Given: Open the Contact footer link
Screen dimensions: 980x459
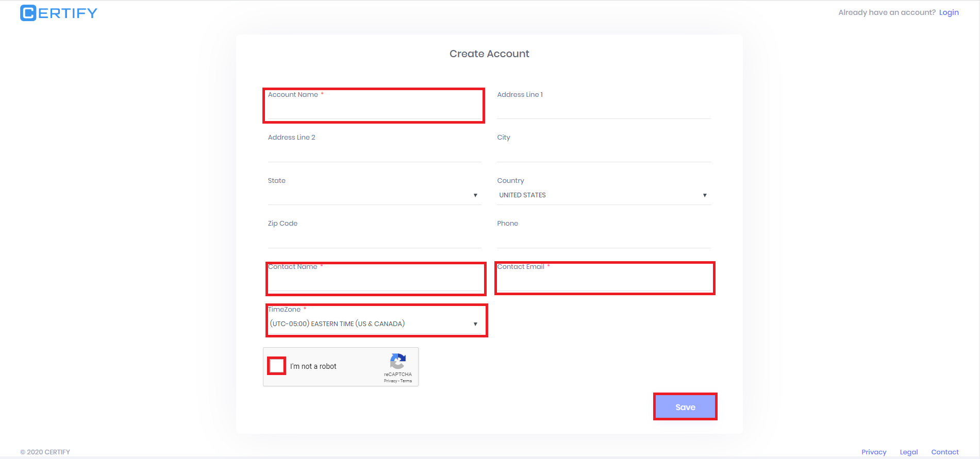Looking at the screenshot, I should click(x=945, y=452).
